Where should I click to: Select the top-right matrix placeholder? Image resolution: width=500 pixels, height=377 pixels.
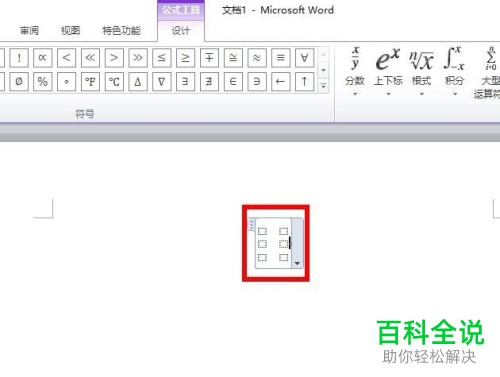(284, 231)
